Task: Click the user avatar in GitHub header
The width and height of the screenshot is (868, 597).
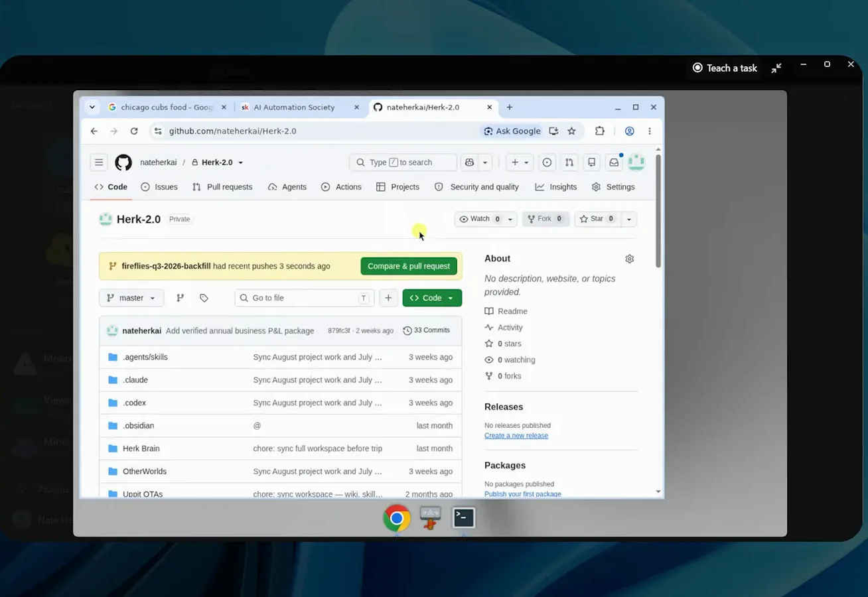Action: (x=636, y=162)
